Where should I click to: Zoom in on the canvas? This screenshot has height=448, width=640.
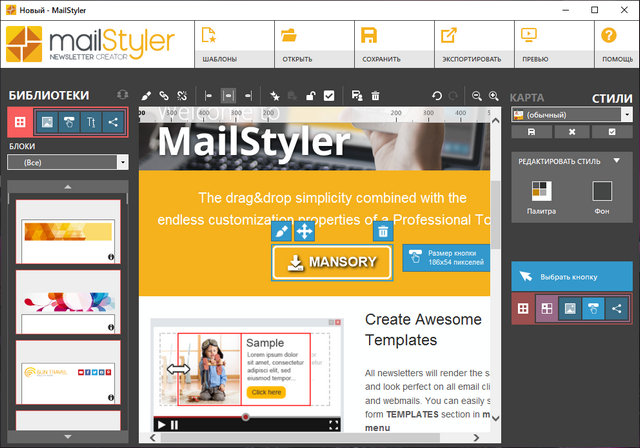tap(494, 96)
